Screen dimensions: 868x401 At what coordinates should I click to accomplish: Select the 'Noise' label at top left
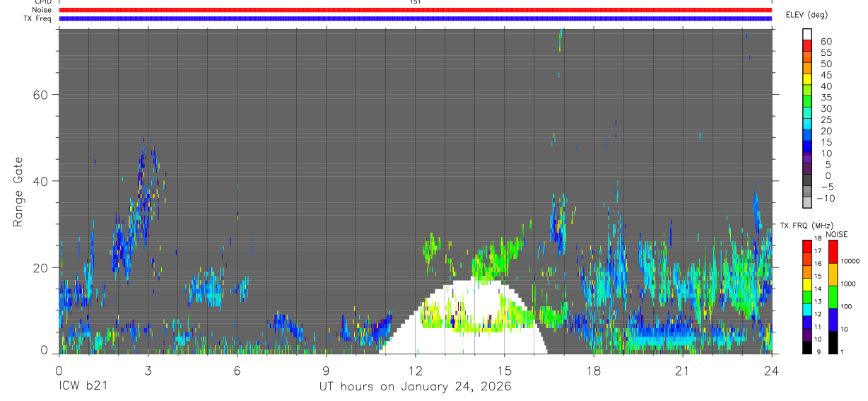coord(42,10)
